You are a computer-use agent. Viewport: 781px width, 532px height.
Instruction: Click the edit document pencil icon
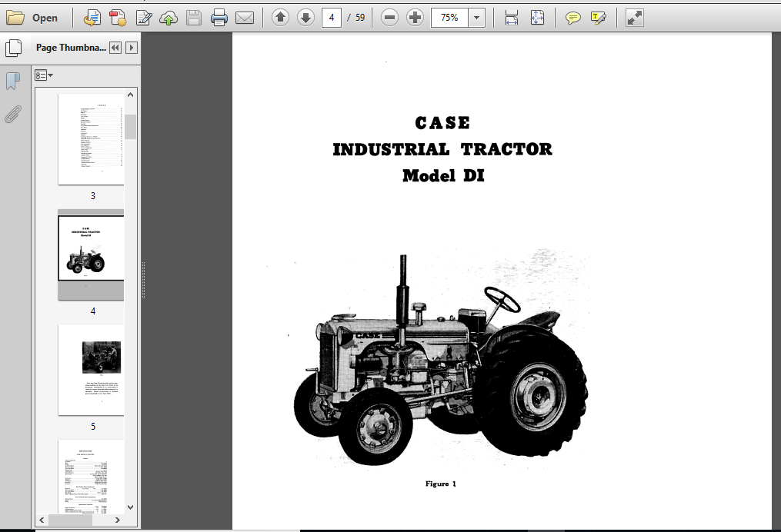(144, 18)
